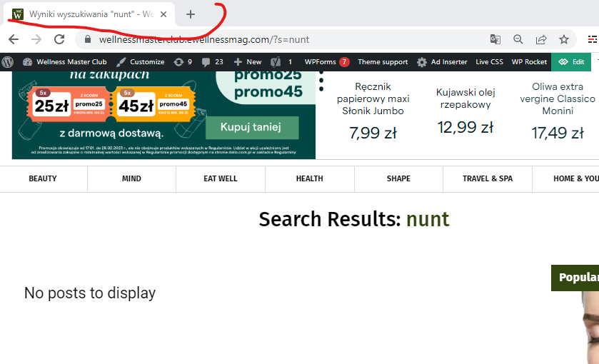This screenshot has width=599, height=364.
Task: Open the Ręcznik papierowy maxi Słonik Jumbo product
Action: pos(373,98)
